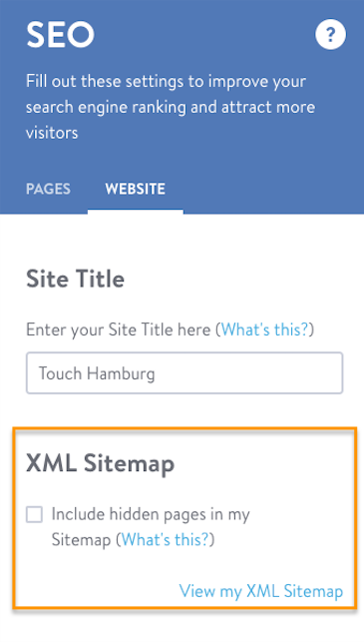
Task: Click the word "visitors" in the header
Action: (x=52, y=133)
